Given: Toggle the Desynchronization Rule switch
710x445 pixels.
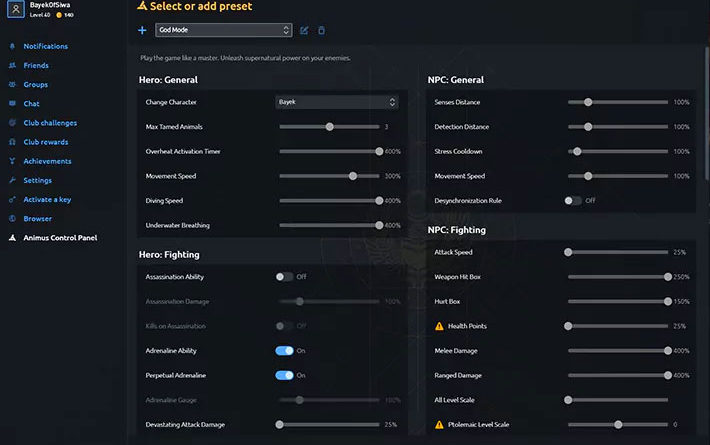Looking at the screenshot, I should point(573,200).
